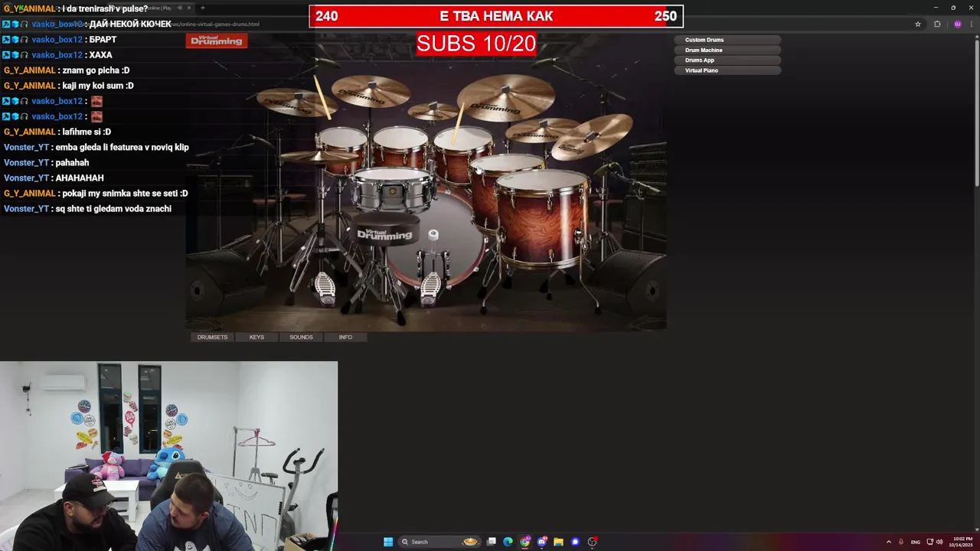This screenshot has height=551, width=980.
Task: Open the clock and date panel
Action: click(x=962, y=542)
